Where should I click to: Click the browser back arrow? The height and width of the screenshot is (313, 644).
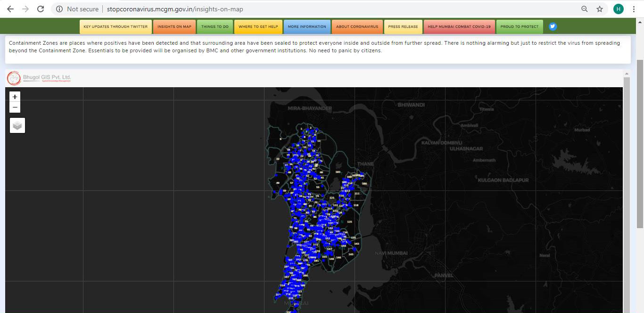10,9
